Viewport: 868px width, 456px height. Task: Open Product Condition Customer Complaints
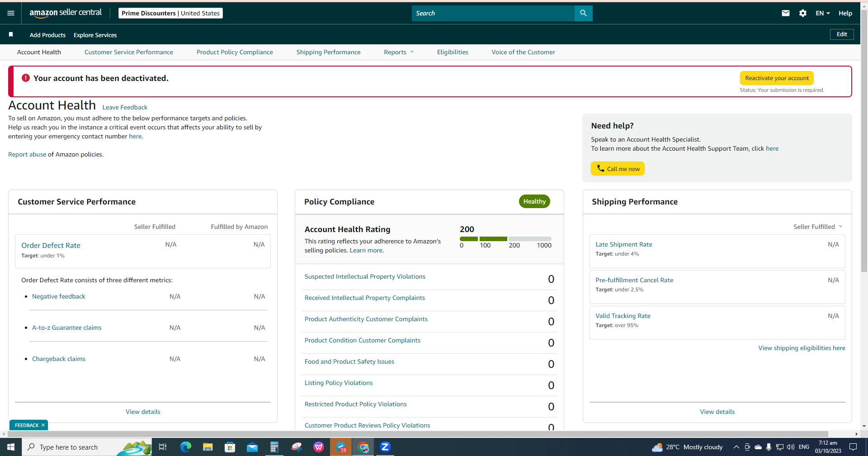(363, 340)
